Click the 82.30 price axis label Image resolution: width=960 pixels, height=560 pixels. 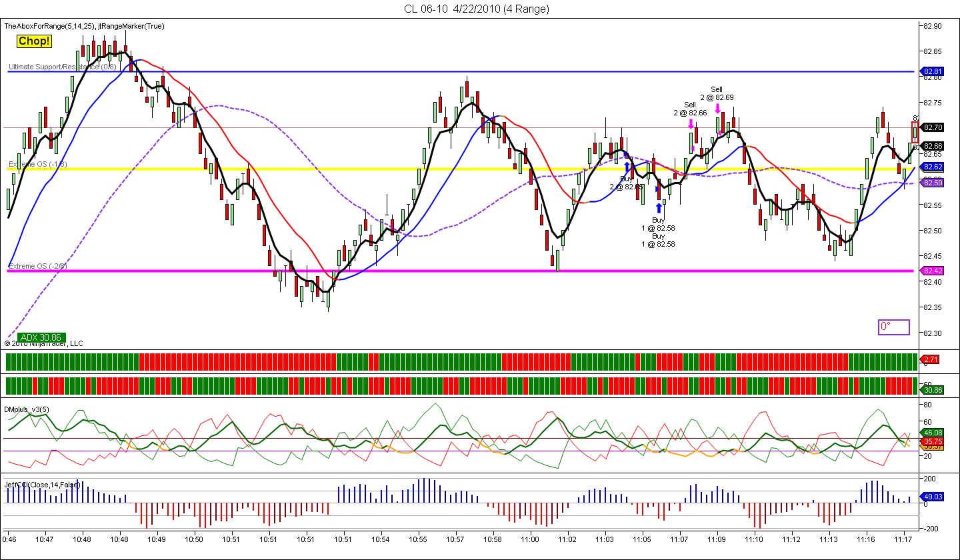click(x=932, y=333)
